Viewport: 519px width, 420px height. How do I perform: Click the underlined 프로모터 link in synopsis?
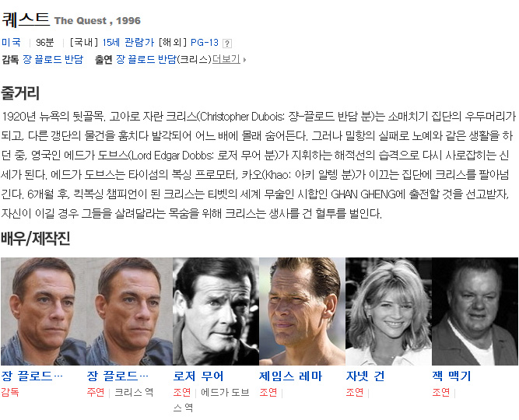click(x=216, y=174)
